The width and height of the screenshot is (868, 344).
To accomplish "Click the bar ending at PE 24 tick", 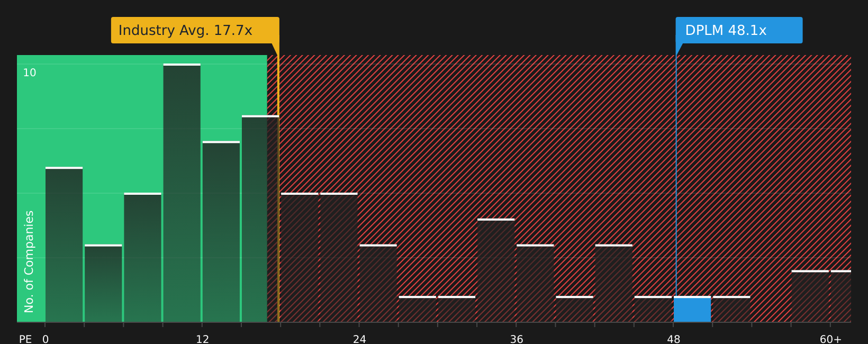I will (339, 257).
